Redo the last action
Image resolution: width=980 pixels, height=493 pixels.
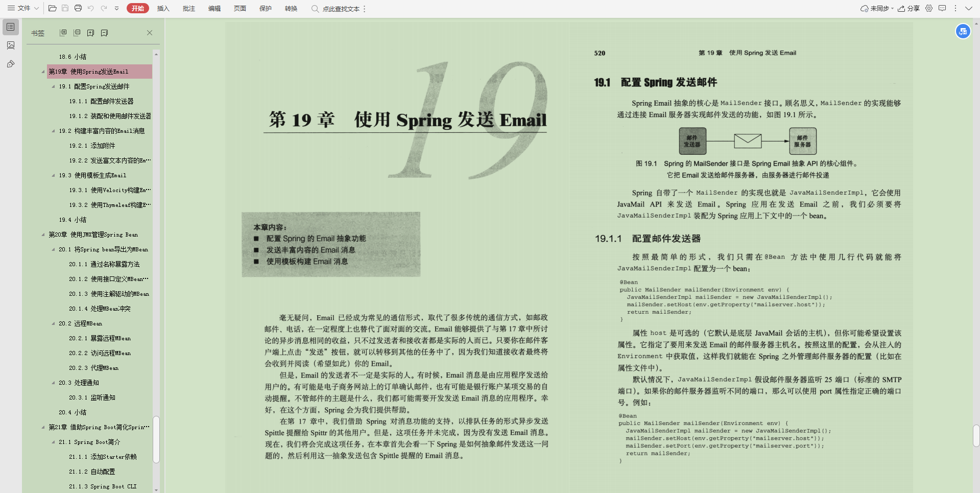[104, 8]
